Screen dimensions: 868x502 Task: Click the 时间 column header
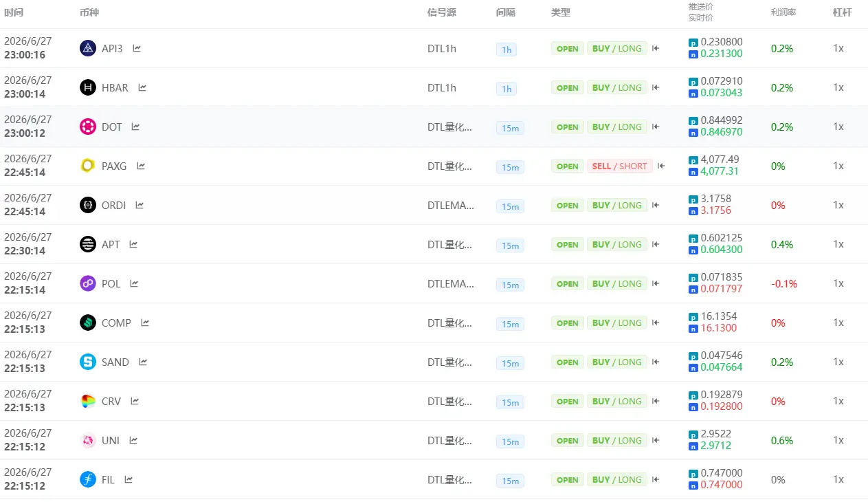(14, 12)
